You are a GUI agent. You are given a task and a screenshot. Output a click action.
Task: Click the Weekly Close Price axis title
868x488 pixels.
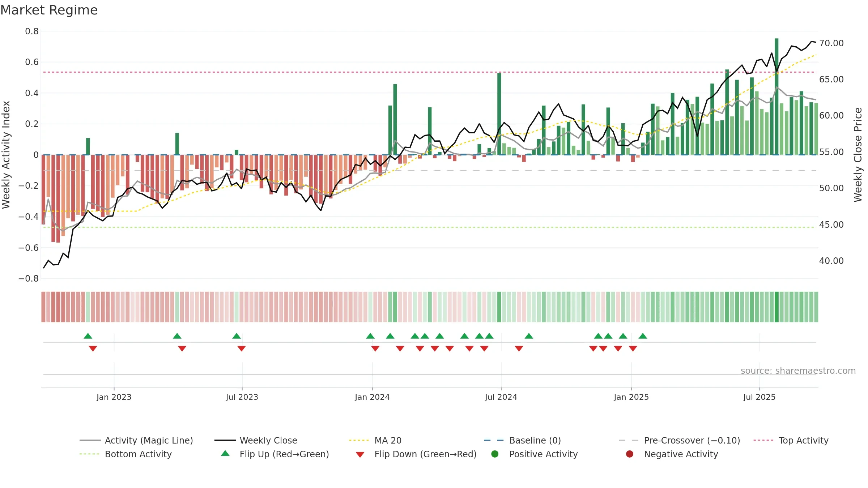pyautogui.click(x=858, y=155)
